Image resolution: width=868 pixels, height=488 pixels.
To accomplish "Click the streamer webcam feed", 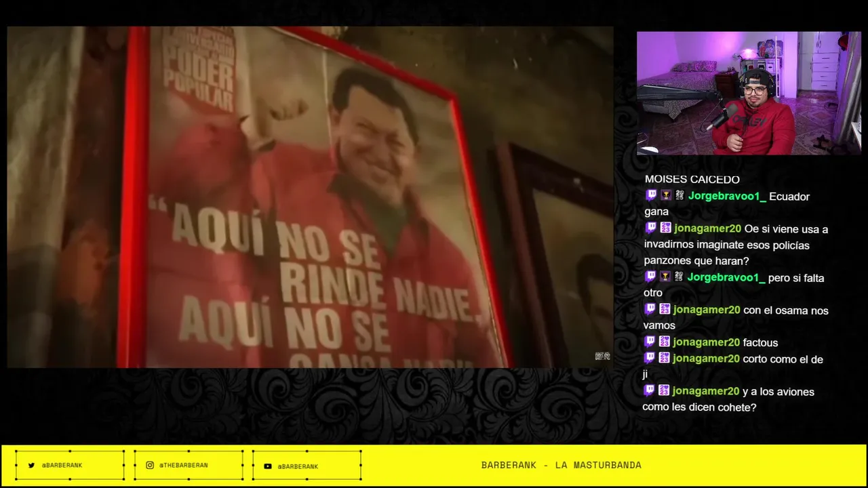I will (x=749, y=94).
